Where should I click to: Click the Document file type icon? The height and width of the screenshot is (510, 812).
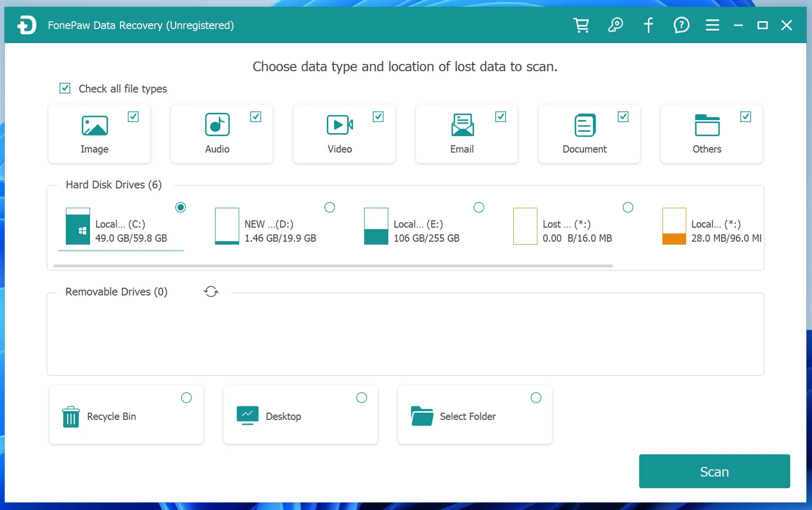coord(585,125)
